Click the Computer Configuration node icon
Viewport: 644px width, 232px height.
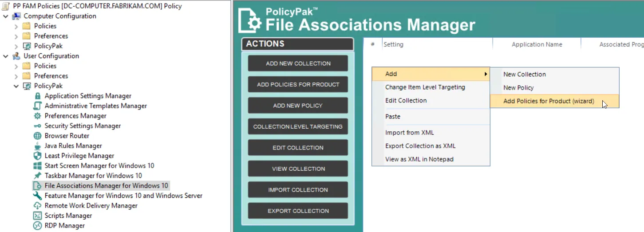click(x=16, y=16)
